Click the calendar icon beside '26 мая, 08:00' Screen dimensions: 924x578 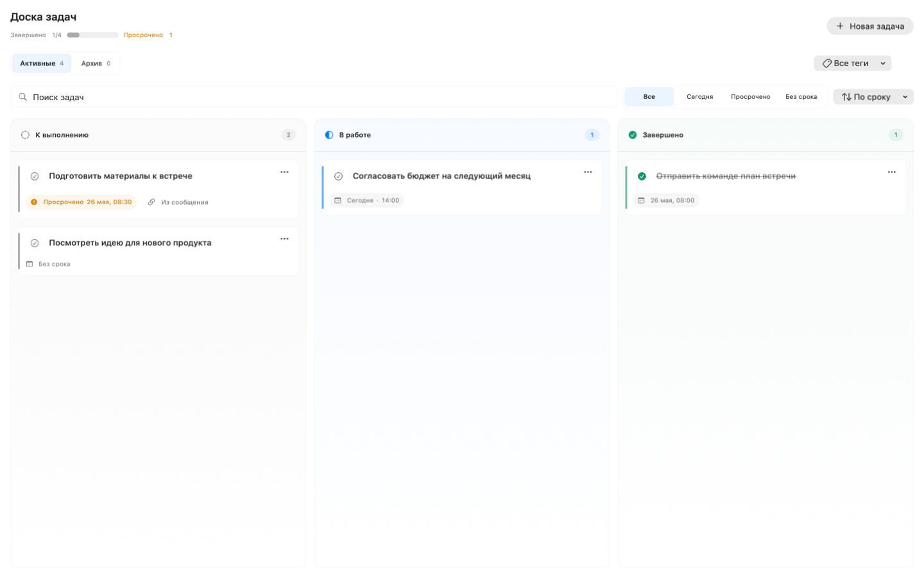(641, 200)
